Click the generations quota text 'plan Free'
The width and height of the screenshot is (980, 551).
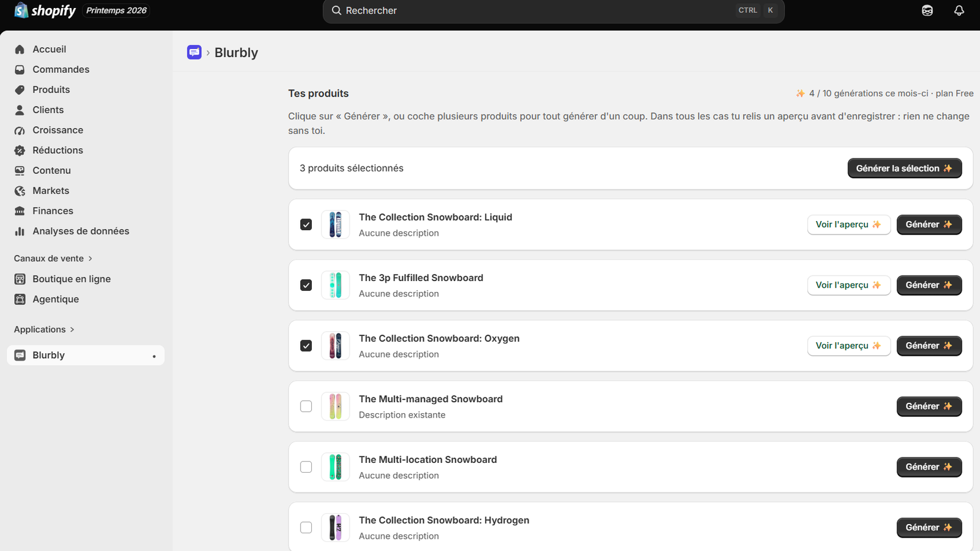tap(954, 94)
